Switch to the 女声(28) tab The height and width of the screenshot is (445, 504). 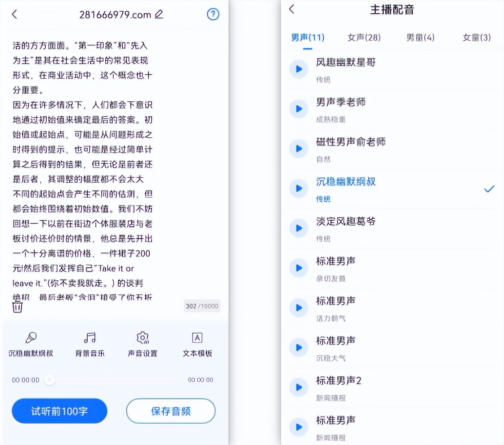[x=363, y=37]
